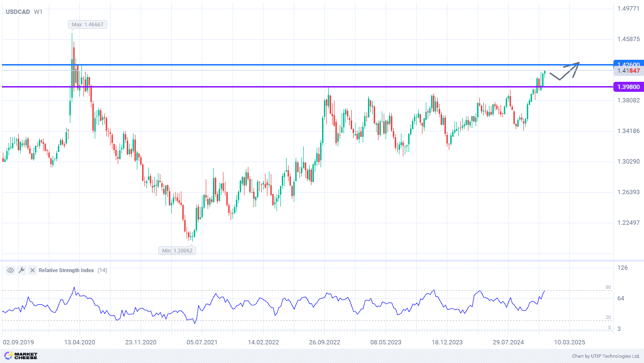The height and width of the screenshot is (363, 644).
Task: Click the 10.03.2025 date on time axis
Action: point(569,342)
